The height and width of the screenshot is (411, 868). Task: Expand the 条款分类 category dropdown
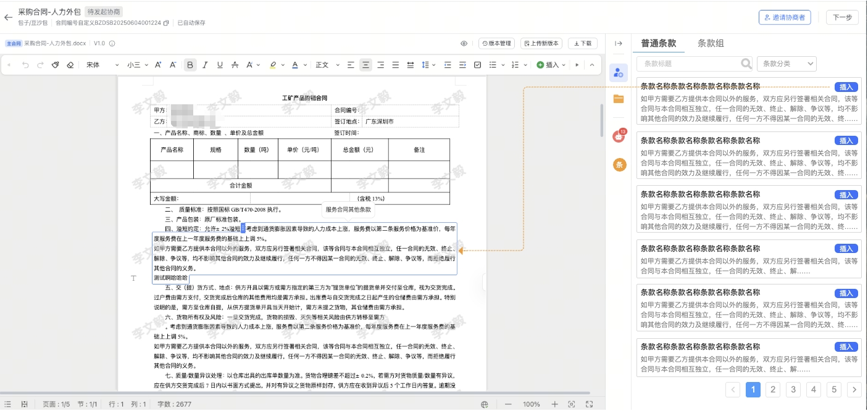point(786,64)
